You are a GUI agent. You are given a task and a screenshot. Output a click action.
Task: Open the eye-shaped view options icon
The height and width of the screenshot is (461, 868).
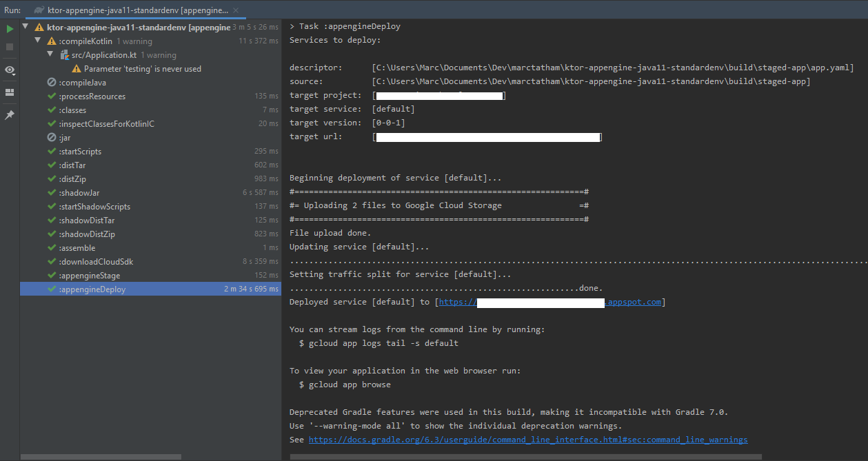click(x=10, y=70)
